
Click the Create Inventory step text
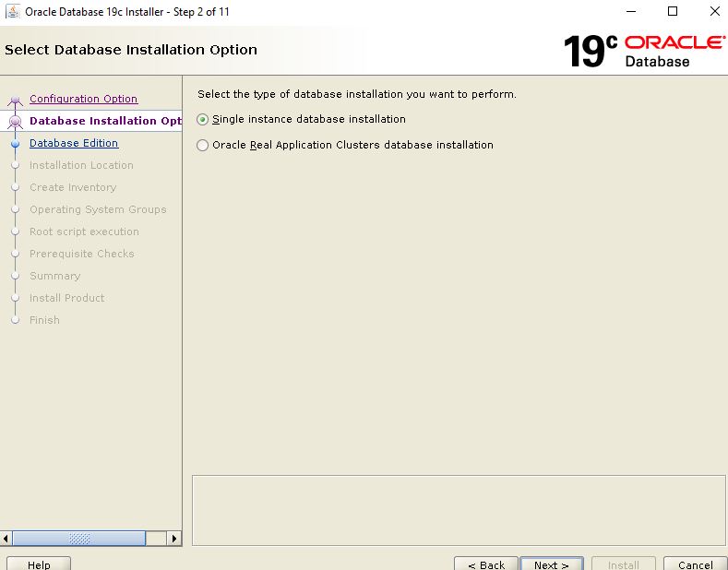(x=73, y=187)
